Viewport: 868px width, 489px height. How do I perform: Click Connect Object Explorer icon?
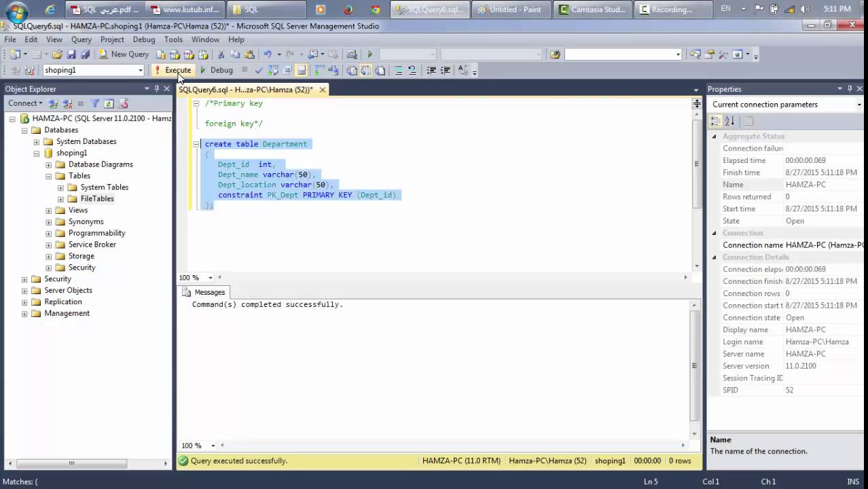(53, 104)
